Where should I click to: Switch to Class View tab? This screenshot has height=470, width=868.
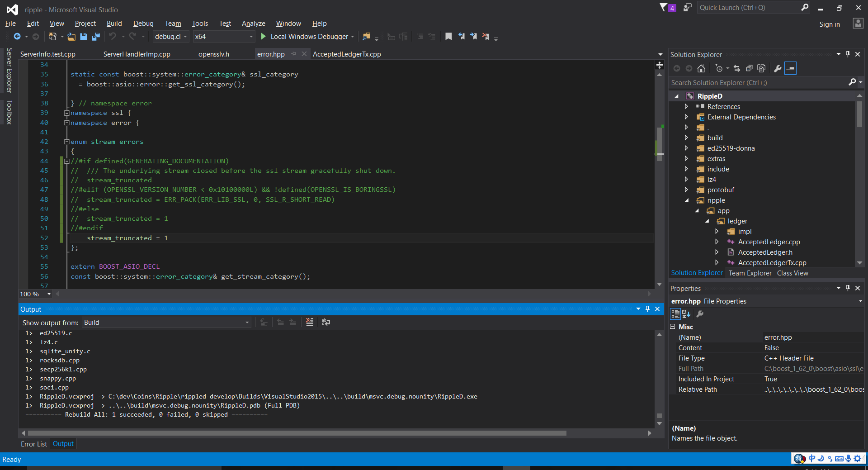pyautogui.click(x=793, y=273)
